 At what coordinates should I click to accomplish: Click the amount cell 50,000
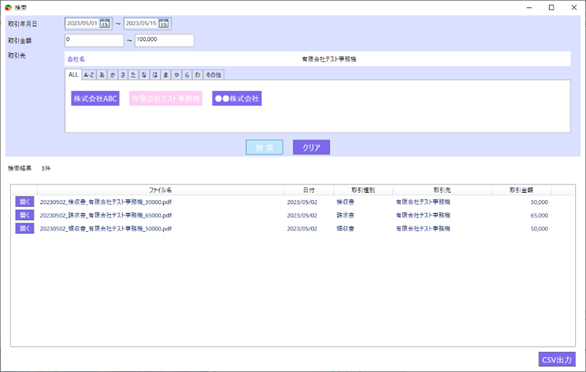(539, 229)
